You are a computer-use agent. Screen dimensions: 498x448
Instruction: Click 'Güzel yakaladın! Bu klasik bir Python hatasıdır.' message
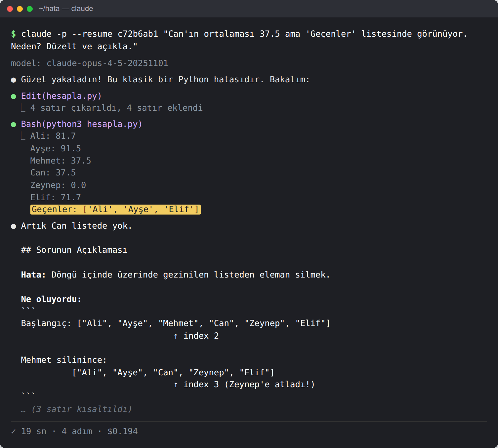143,79
